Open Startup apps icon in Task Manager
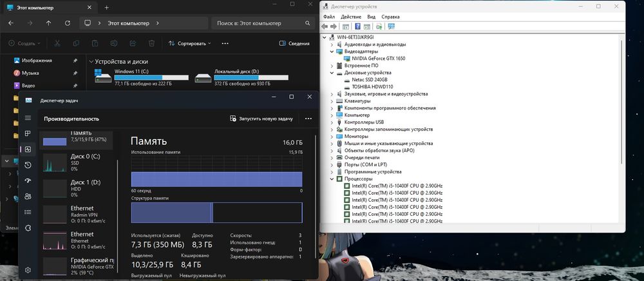This screenshot has height=281, width=644. 28,180
